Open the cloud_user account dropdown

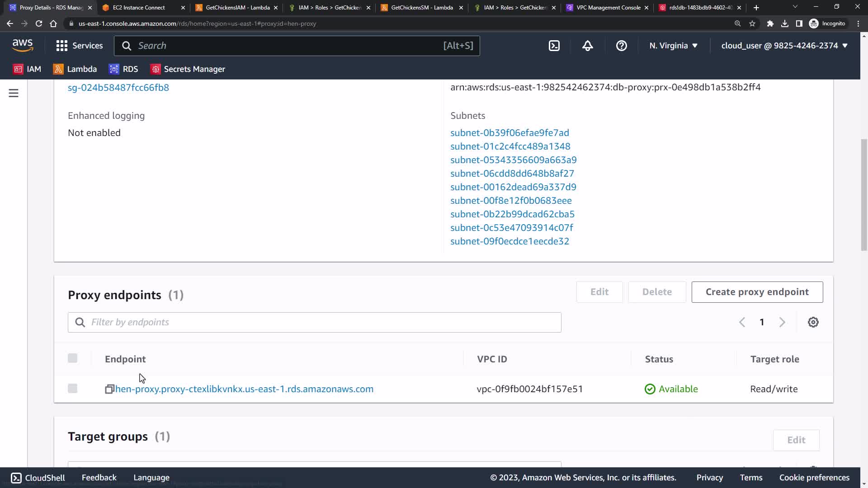[784, 46]
